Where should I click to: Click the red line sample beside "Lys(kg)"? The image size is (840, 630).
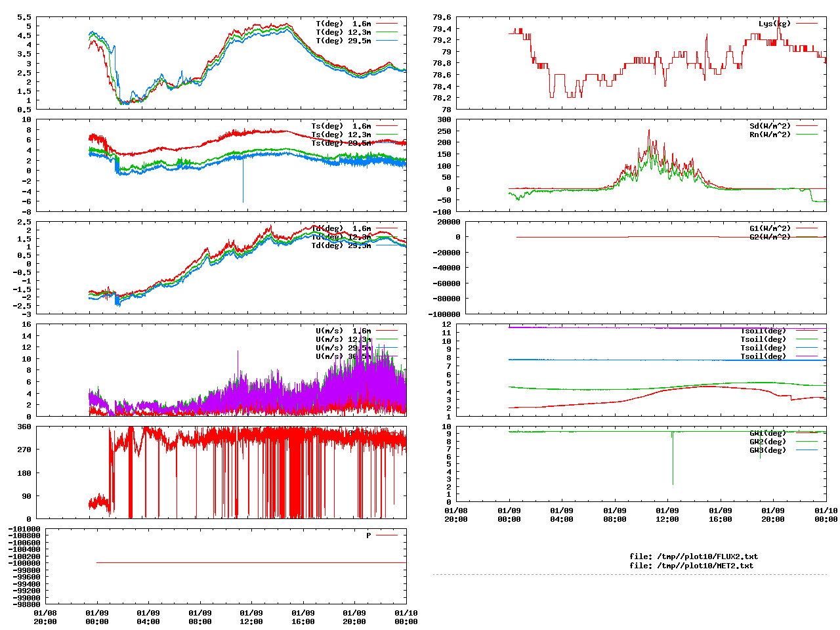tap(807, 24)
